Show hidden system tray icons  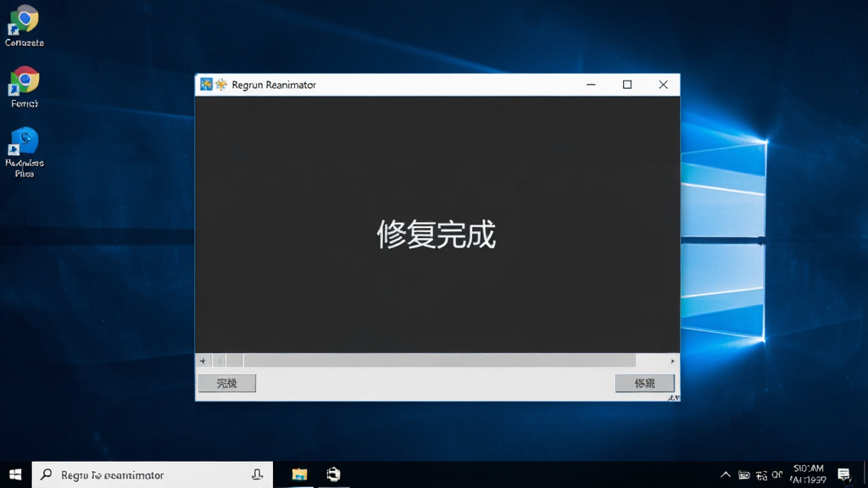(726, 474)
